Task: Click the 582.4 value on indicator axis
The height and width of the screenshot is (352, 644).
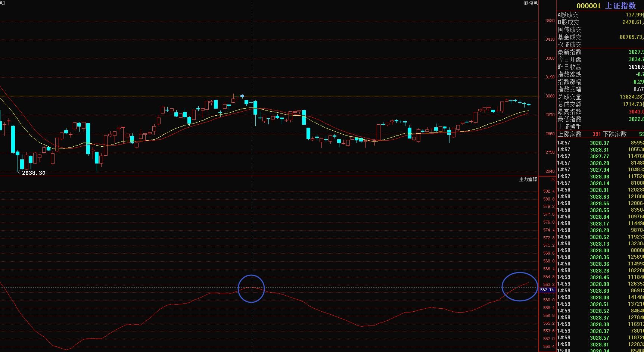Action: pyautogui.click(x=548, y=191)
